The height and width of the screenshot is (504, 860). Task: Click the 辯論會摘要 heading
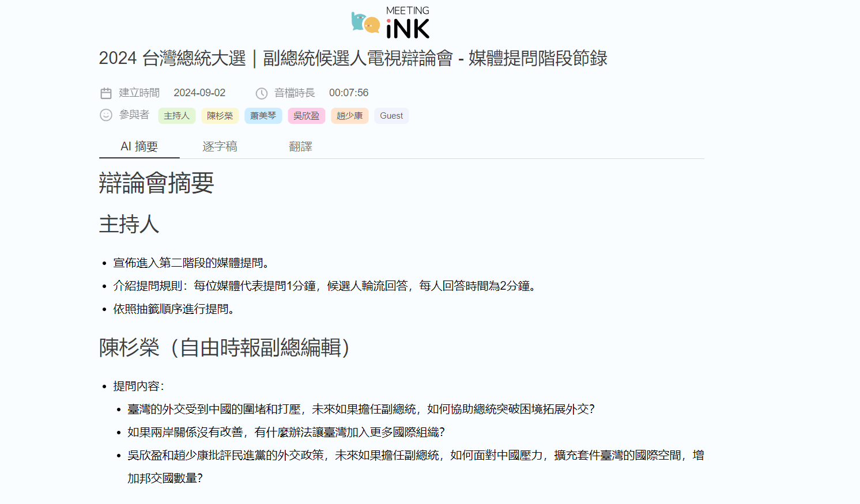[x=156, y=183]
